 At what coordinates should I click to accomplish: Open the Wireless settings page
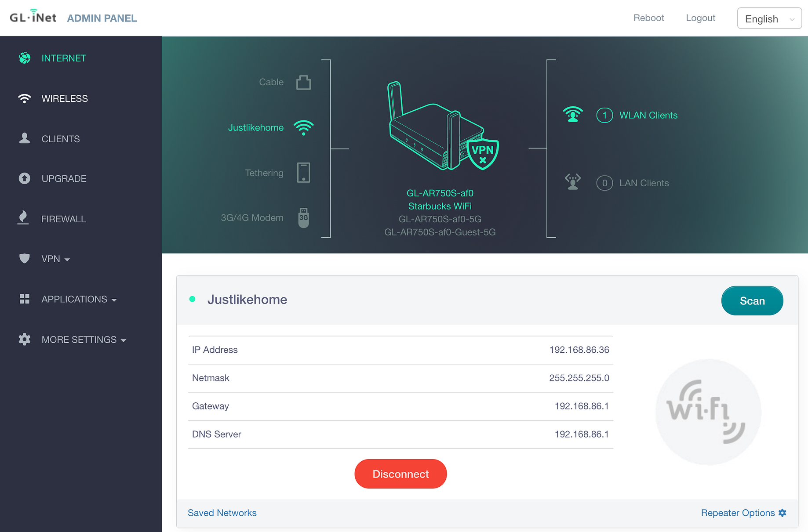[x=65, y=98]
